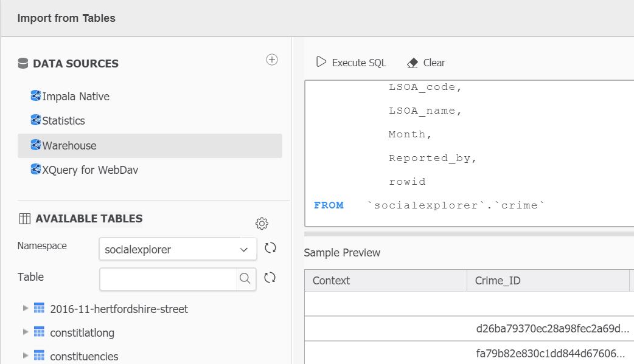Click the table search magnifier icon
The image size is (634, 364).
(245, 278)
